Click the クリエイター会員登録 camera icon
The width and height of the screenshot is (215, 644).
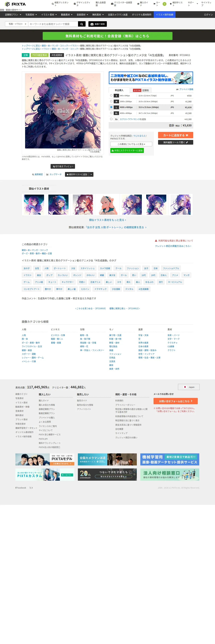coord(112,4)
